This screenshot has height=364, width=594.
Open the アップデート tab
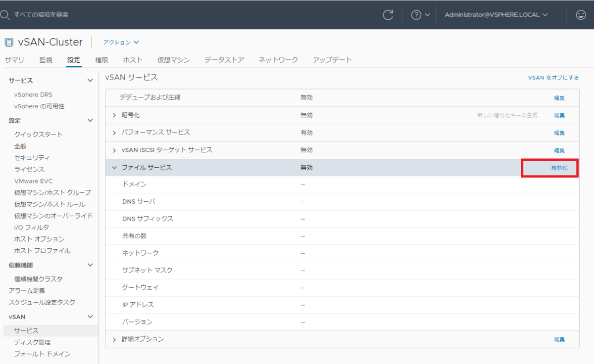[332, 60]
